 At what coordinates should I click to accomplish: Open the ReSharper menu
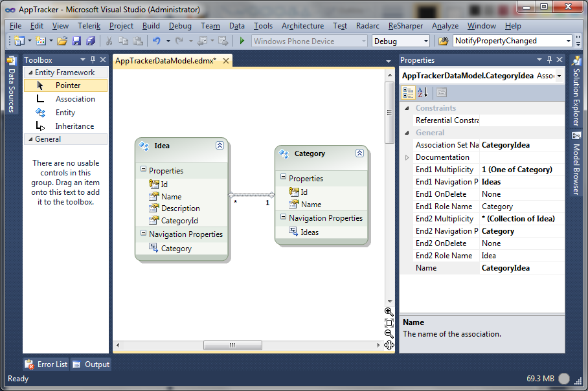pyautogui.click(x=405, y=26)
